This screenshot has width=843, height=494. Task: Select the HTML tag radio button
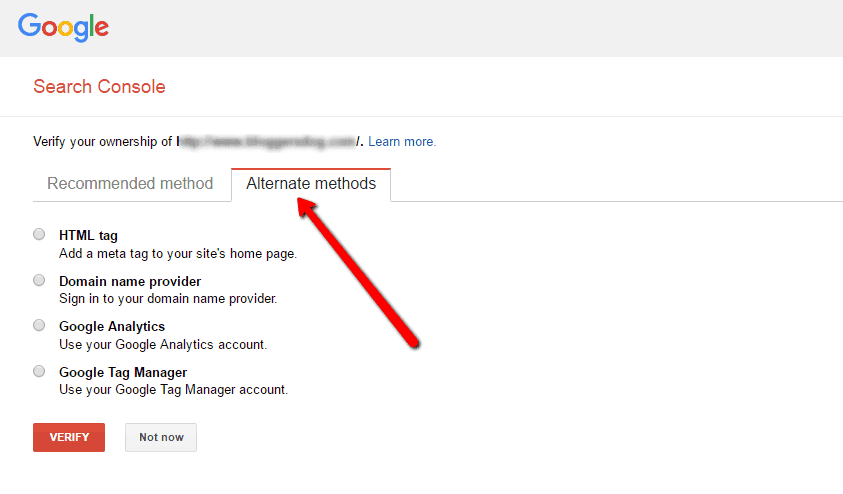click(39, 234)
